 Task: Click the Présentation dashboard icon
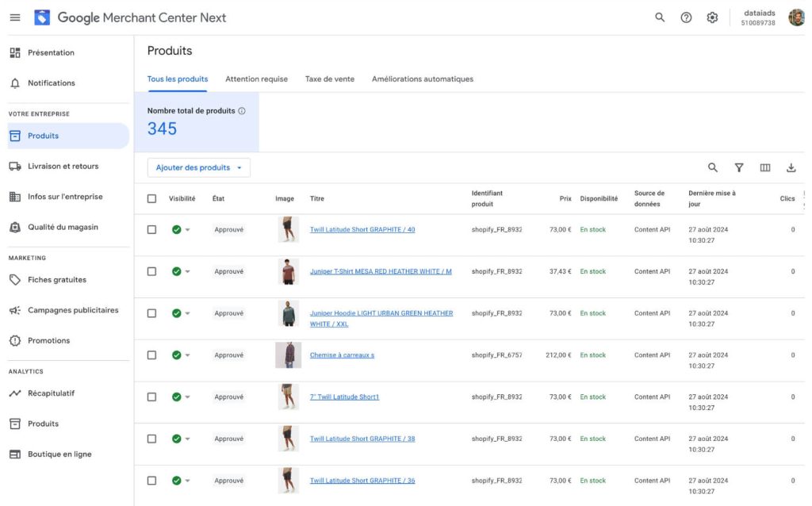click(x=15, y=52)
